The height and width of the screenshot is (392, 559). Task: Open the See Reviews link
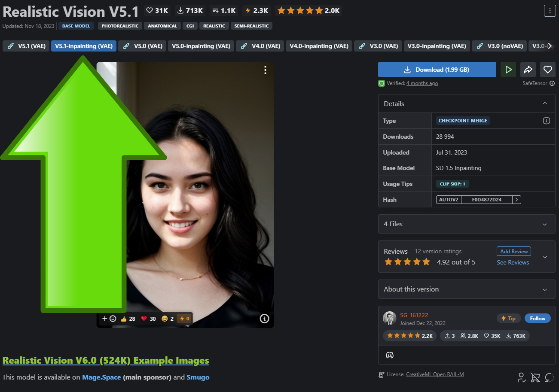pos(513,262)
